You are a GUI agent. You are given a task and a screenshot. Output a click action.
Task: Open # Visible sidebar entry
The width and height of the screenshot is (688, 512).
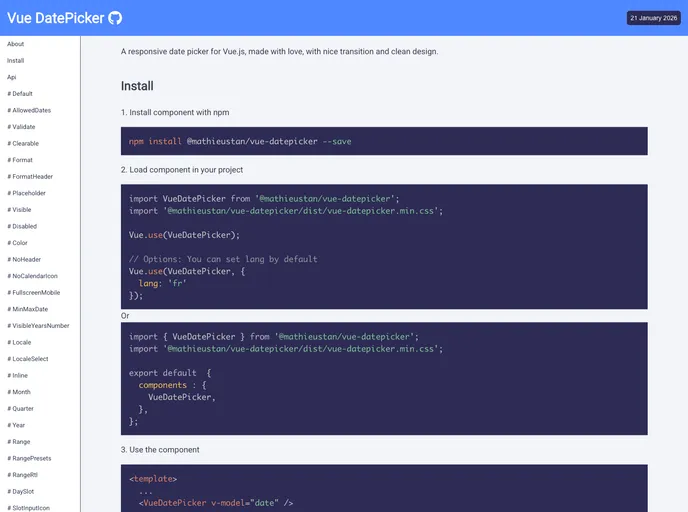19,210
